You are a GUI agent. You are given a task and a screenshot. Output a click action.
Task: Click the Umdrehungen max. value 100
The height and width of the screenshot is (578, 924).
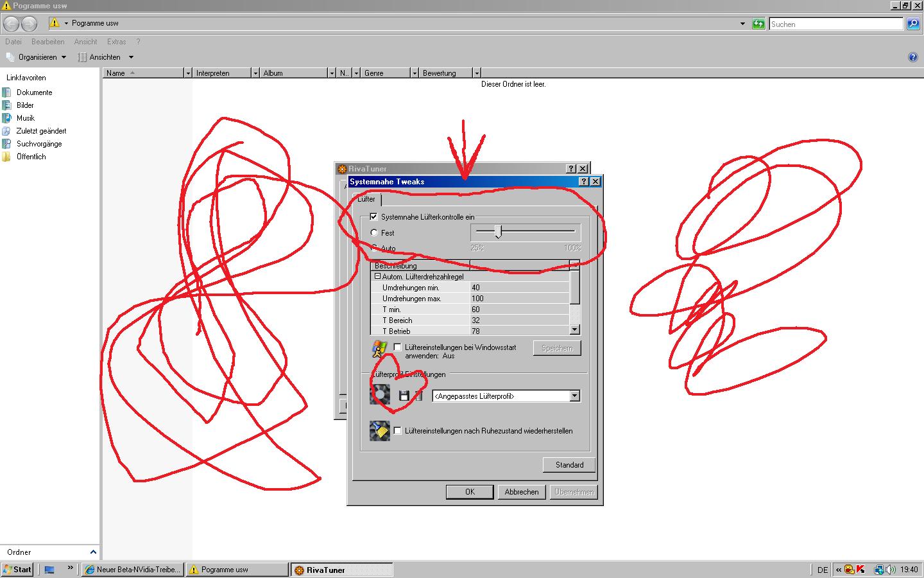coord(520,299)
